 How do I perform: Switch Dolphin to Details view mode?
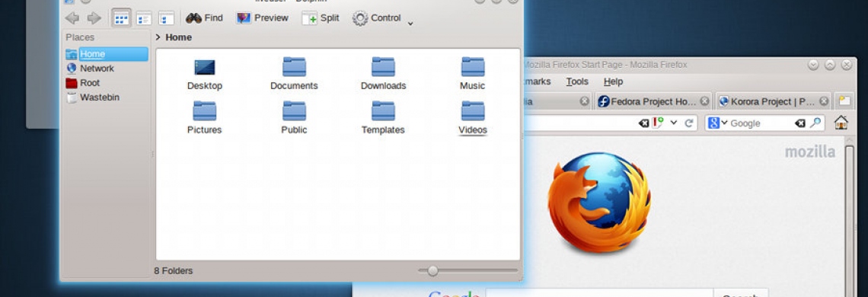tap(166, 19)
